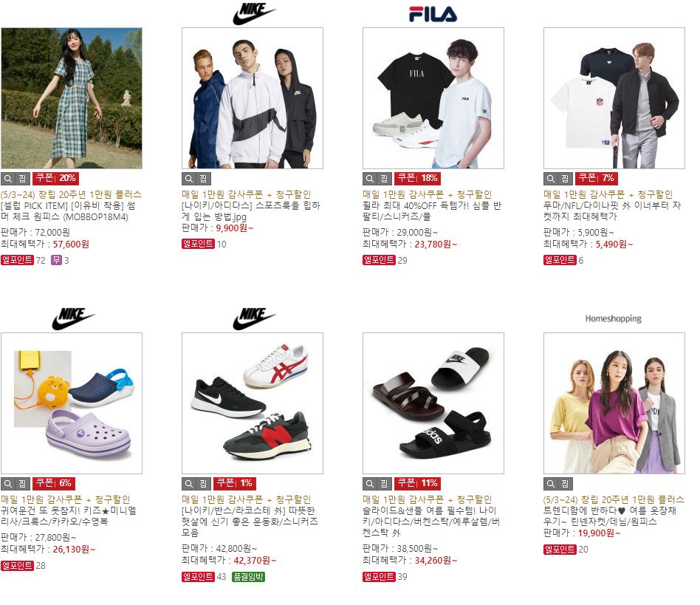Click the magnifier icon under the Crocs clogs image
Viewport: 700px width, 605px height.
8,484
